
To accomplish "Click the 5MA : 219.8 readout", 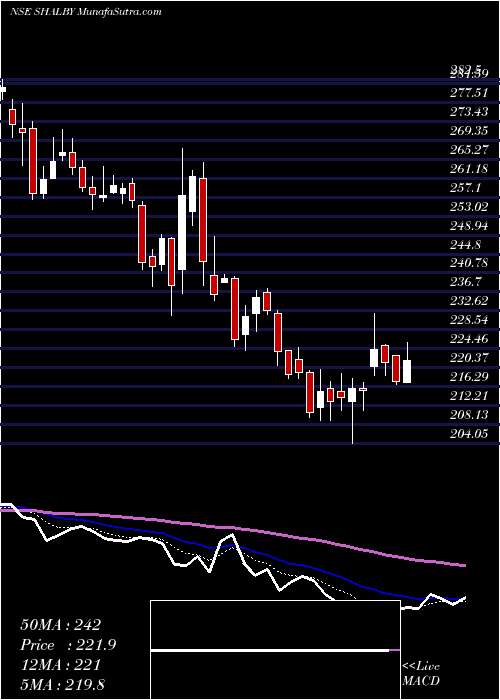I will click(x=65, y=685).
